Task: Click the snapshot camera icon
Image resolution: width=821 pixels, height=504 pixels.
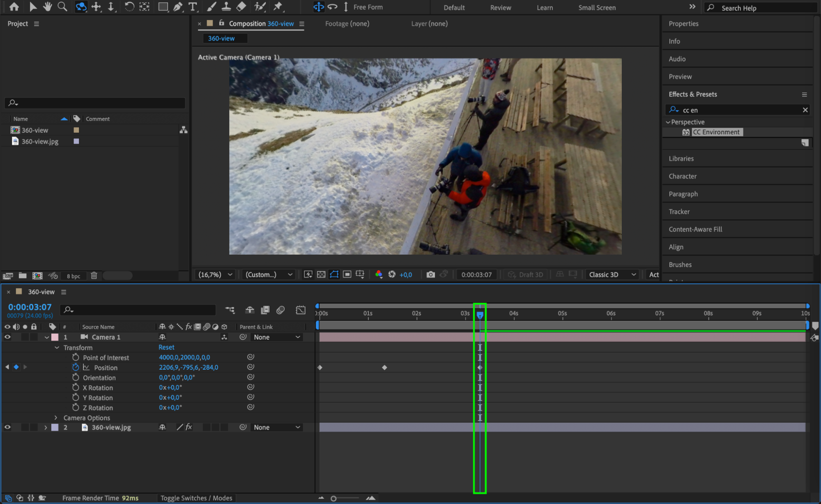Action: click(x=430, y=274)
